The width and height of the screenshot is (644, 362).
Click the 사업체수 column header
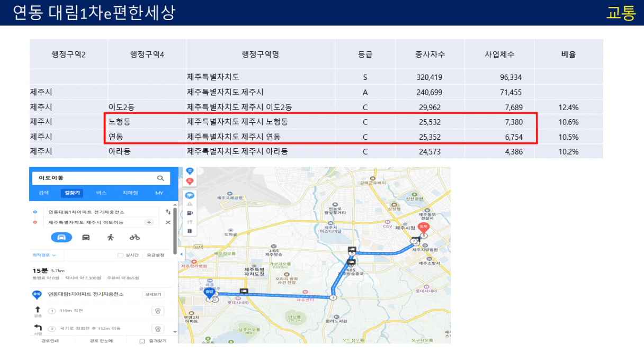499,54
